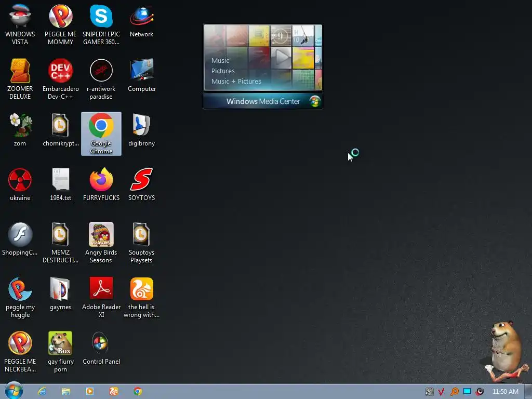Viewport: 532px width, 399px height.
Task: Click the play thumbnail in Media Center gadget
Action: (281, 58)
